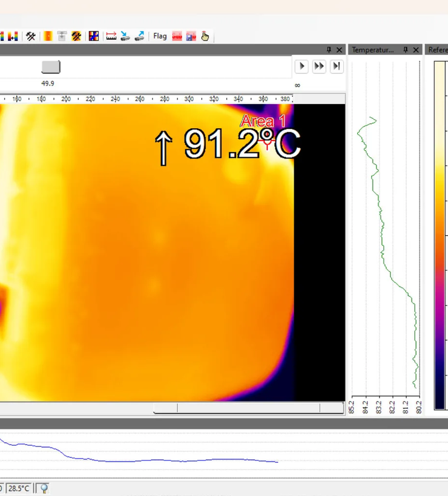Click the hammers on orange background icon
The image size is (448, 496).
coord(76,36)
